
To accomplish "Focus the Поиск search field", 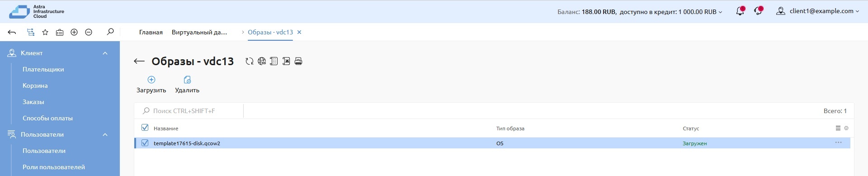I will pos(189,111).
